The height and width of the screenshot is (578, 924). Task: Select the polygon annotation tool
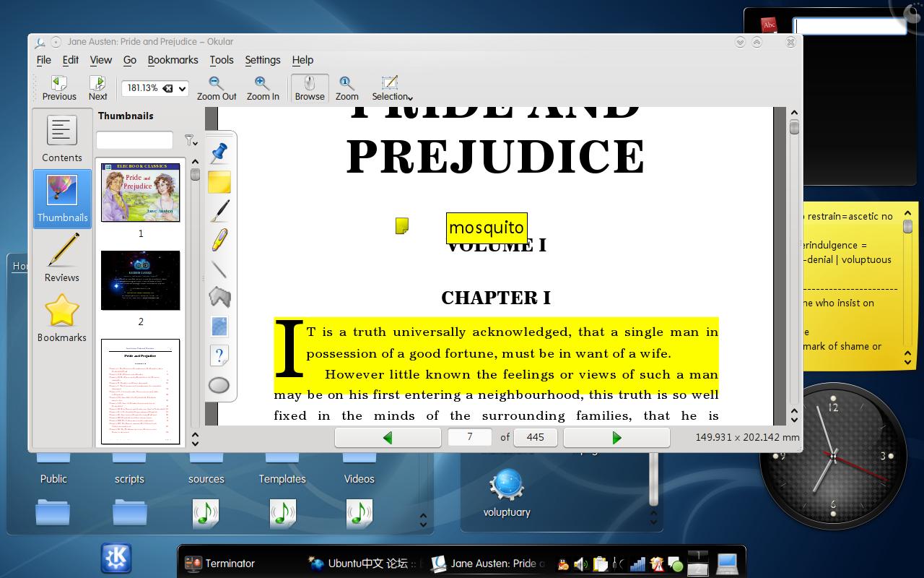(x=219, y=297)
